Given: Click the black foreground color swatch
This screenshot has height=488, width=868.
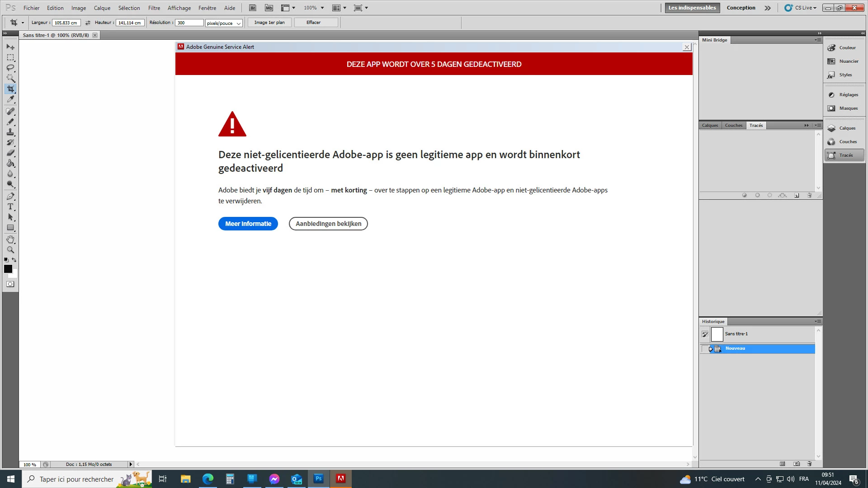Looking at the screenshot, I should 8,269.
